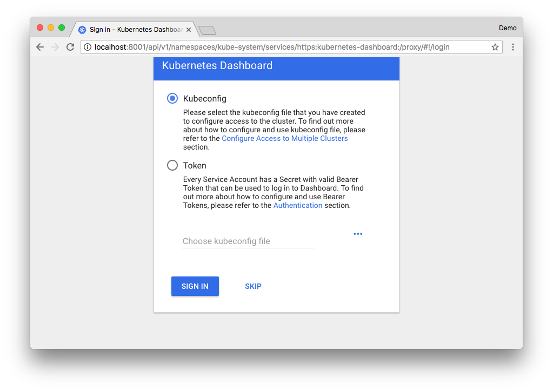Open a new browser tab

tap(208, 31)
